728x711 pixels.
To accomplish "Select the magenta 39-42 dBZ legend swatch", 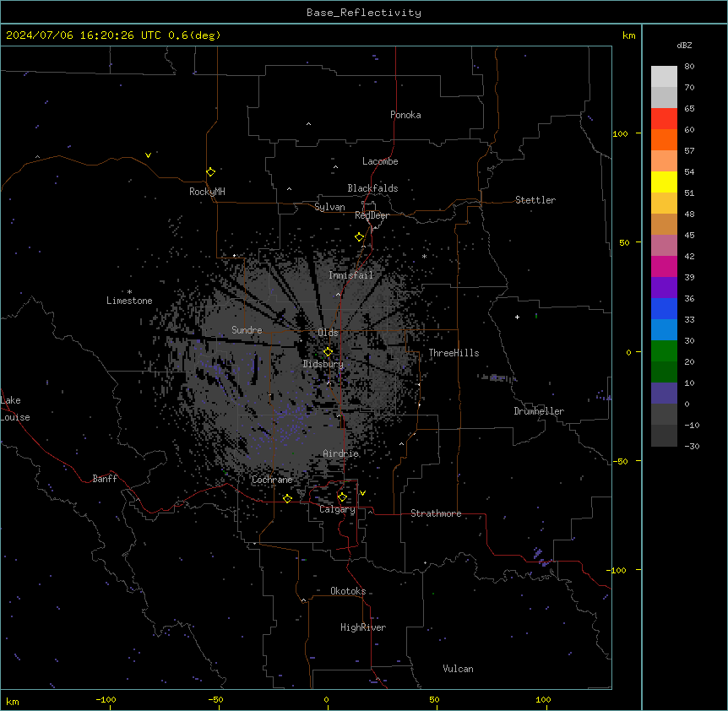I will pyautogui.click(x=664, y=266).
